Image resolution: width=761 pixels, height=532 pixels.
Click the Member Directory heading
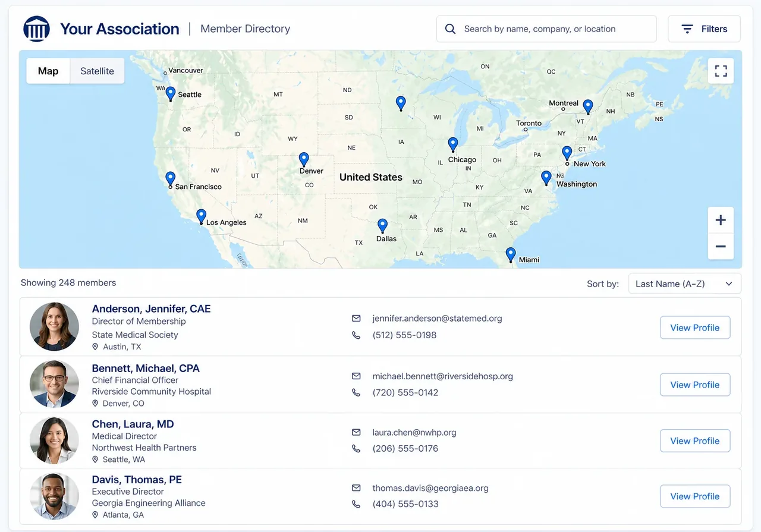pyautogui.click(x=246, y=29)
